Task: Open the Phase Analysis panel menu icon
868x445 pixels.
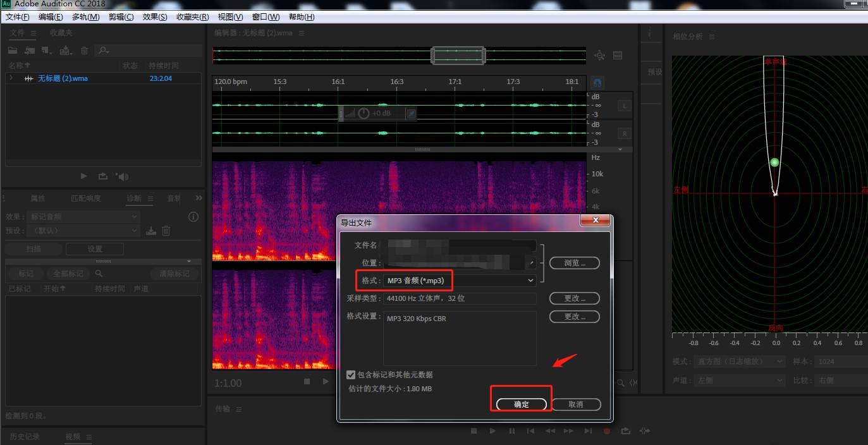Action: tap(712, 37)
